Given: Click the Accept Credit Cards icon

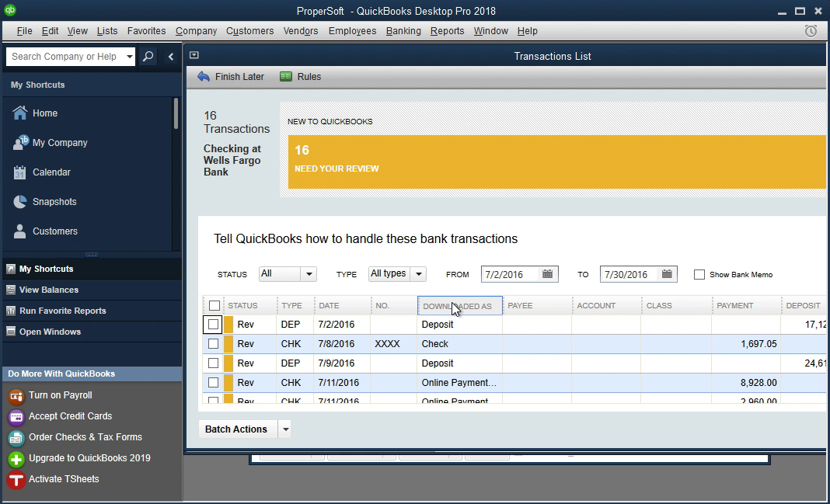Looking at the screenshot, I should coord(16,417).
